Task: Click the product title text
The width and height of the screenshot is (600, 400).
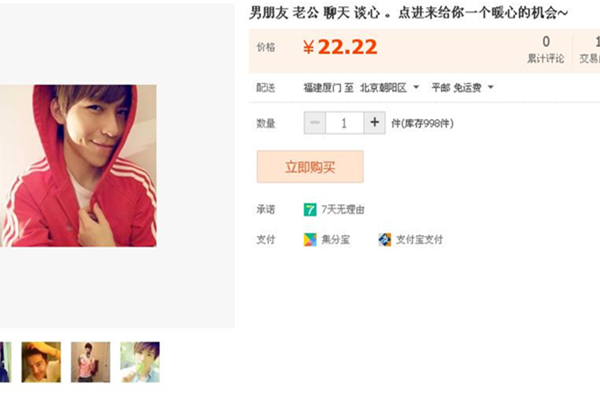Action: click(x=408, y=14)
